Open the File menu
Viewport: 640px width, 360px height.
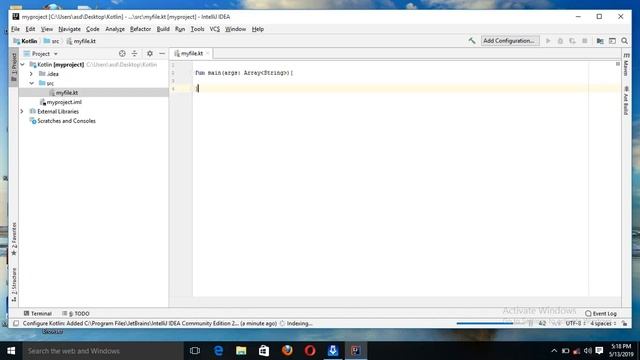[x=16, y=29]
